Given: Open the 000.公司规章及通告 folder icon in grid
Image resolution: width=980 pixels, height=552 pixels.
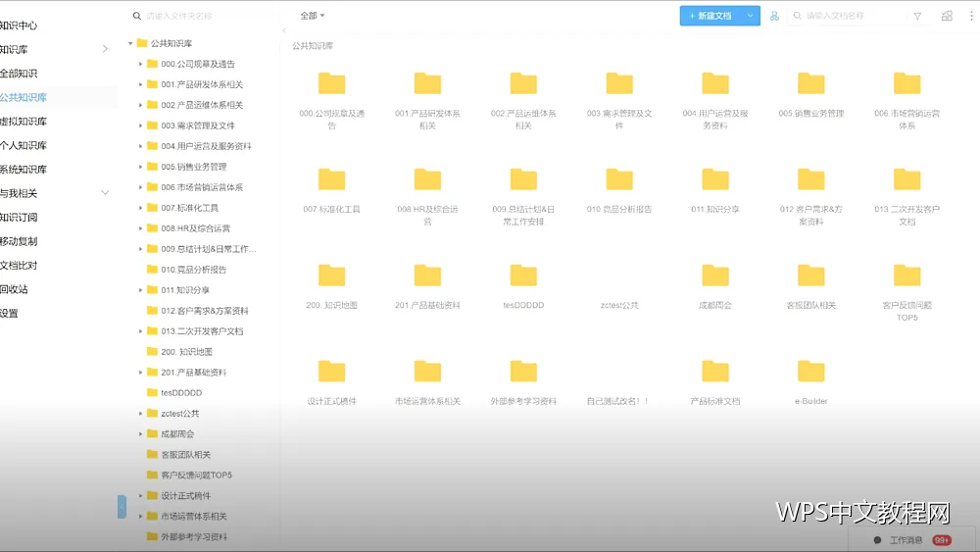Looking at the screenshot, I should [331, 83].
